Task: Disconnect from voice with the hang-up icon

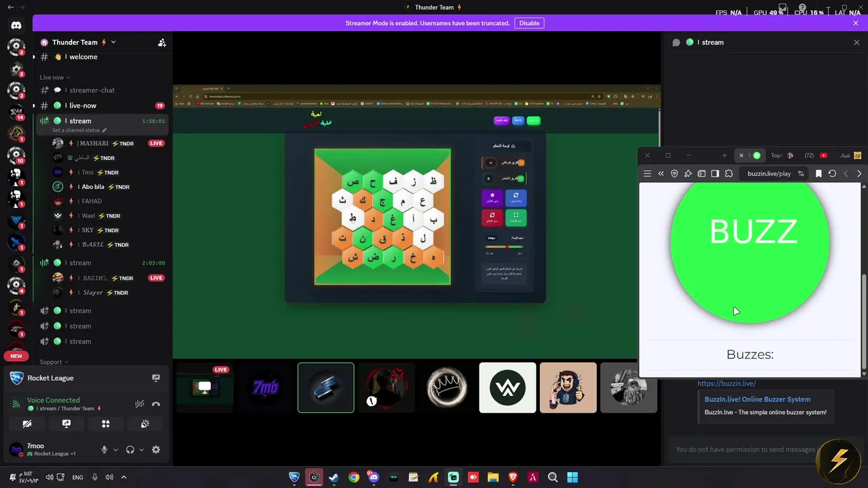Action: point(156,404)
